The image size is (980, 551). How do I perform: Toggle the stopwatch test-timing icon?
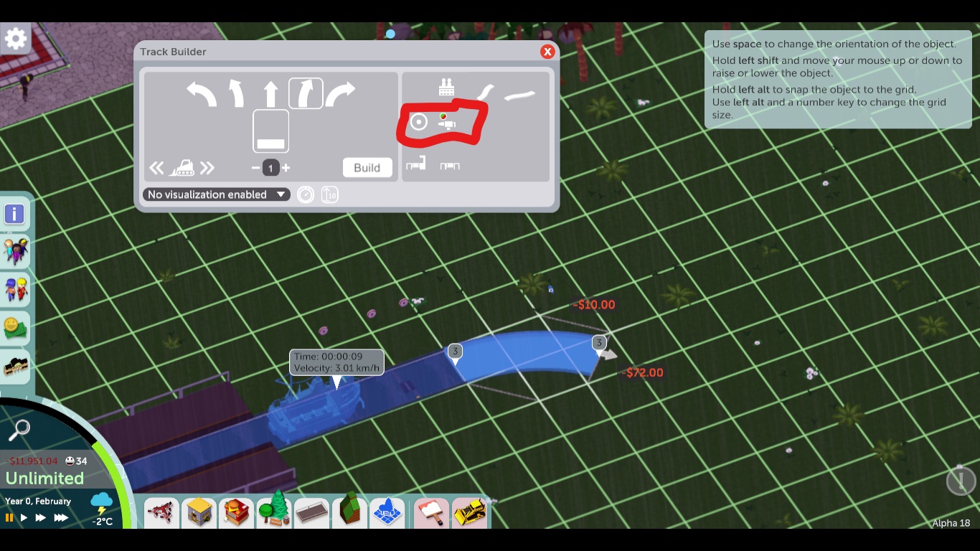click(x=306, y=194)
